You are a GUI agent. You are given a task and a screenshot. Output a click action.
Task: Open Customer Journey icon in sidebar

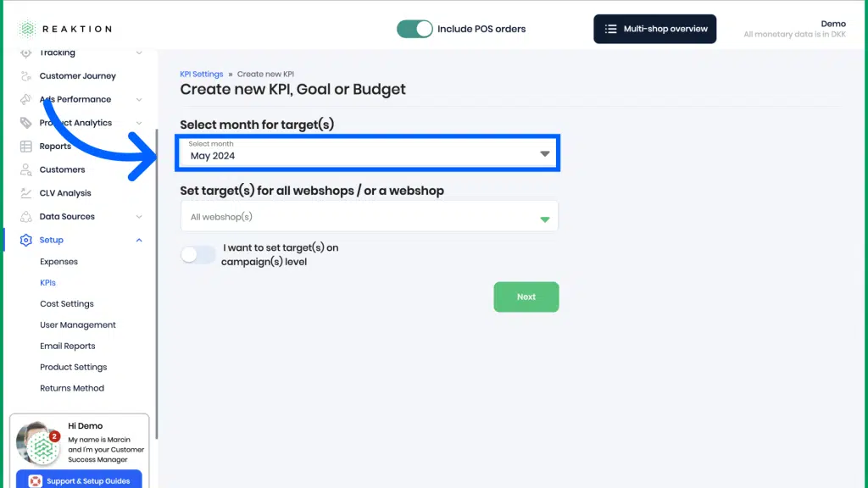[26, 75]
